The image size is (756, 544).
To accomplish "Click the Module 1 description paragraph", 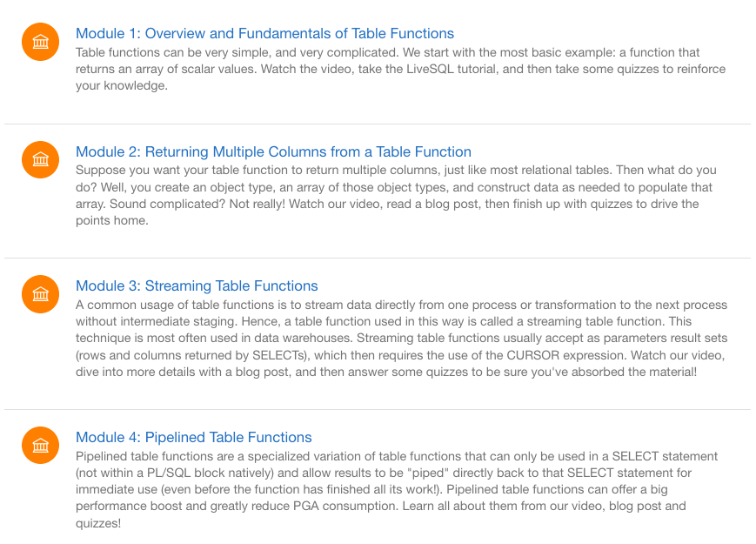I will [400, 70].
